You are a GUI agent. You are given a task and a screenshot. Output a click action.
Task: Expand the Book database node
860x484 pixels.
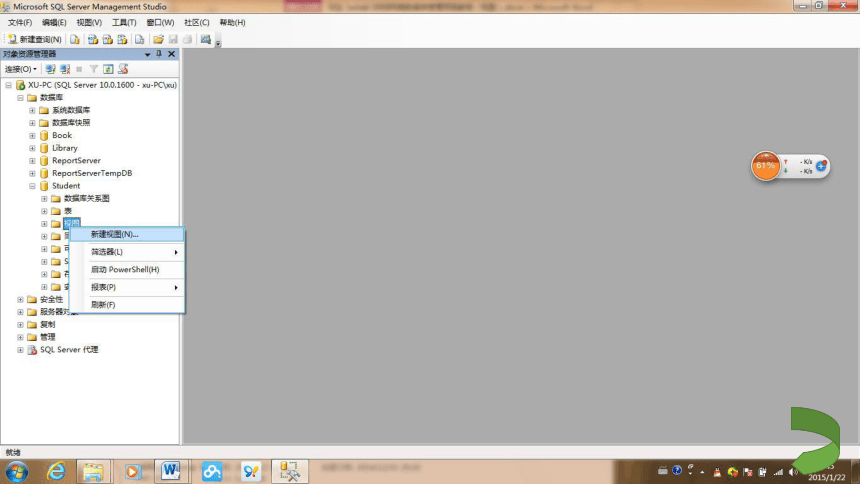(32, 136)
